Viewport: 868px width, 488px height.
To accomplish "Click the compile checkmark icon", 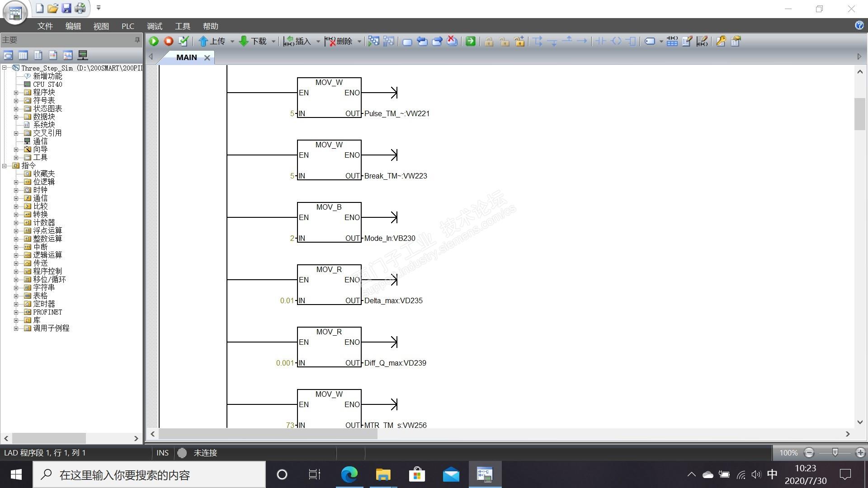I will click(x=184, y=41).
